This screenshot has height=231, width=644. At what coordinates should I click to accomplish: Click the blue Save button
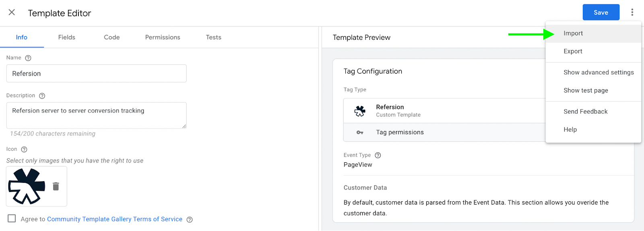tap(601, 12)
